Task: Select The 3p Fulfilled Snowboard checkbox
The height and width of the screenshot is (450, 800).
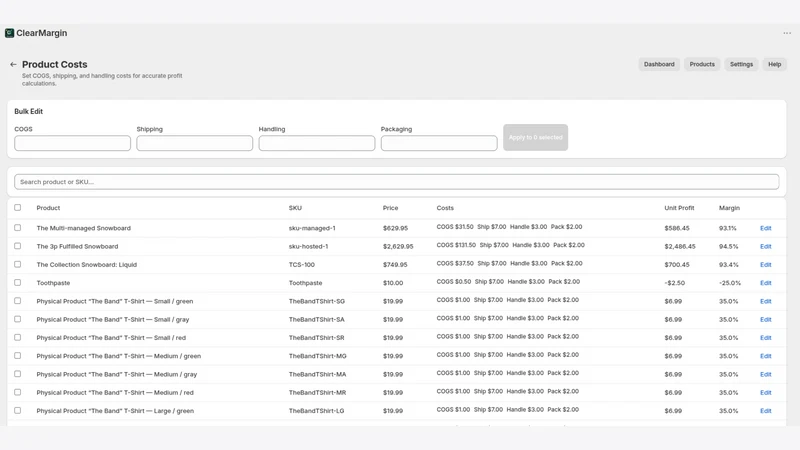Action: pyautogui.click(x=17, y=246)
